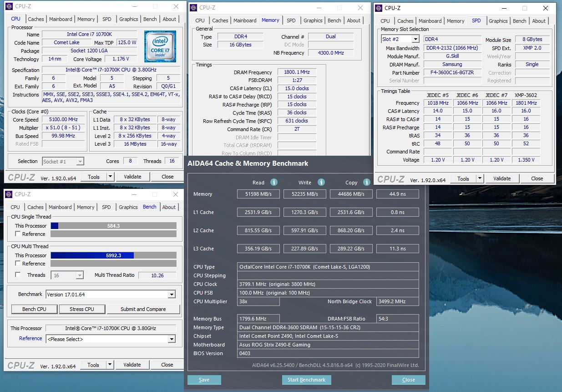This screenshot has width=562, height=392.
Task: Click Level 3 cache 16 MBytes value
Action: pyautogui.click(x=135, y=144)
